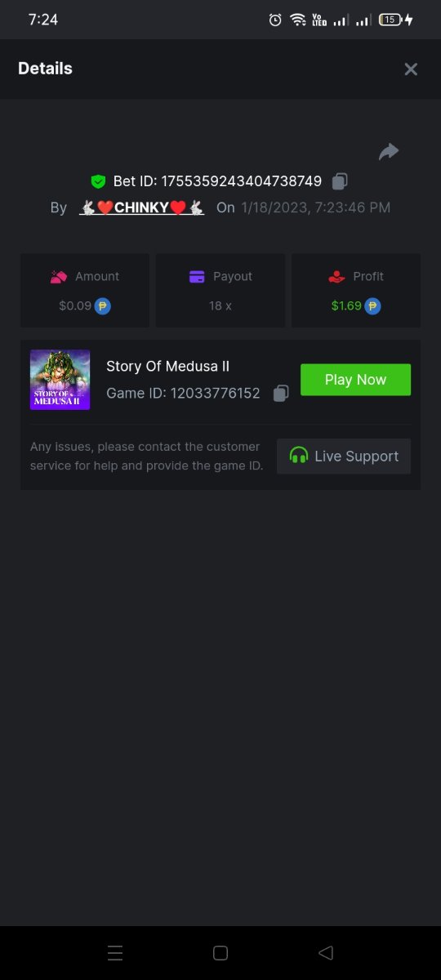The height and width of the screenshot is (980, 441).
Task: Tap the coin icon beside $0.09
Action: point(103,306)
